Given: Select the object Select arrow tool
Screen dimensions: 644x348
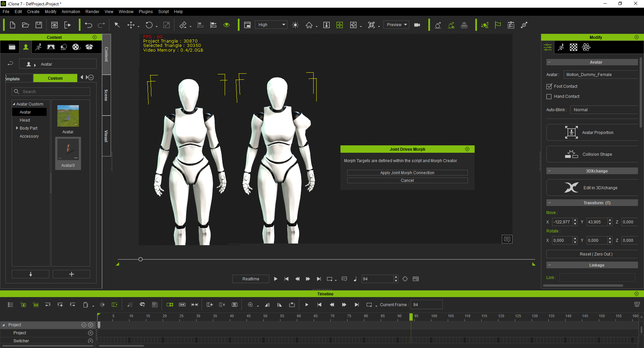Looking at the screenshot, I should tap(117, 25).
